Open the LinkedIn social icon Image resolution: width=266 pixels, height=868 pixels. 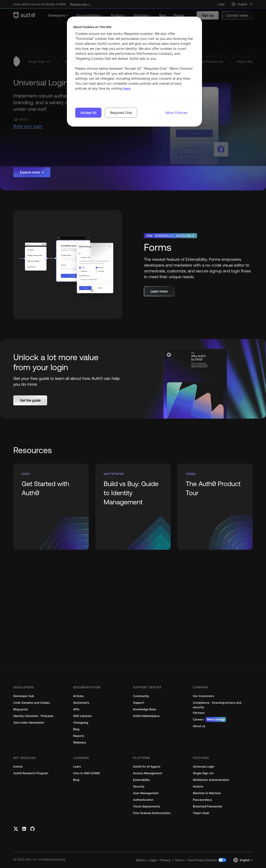pyautogui.click(x=24, y=829)
